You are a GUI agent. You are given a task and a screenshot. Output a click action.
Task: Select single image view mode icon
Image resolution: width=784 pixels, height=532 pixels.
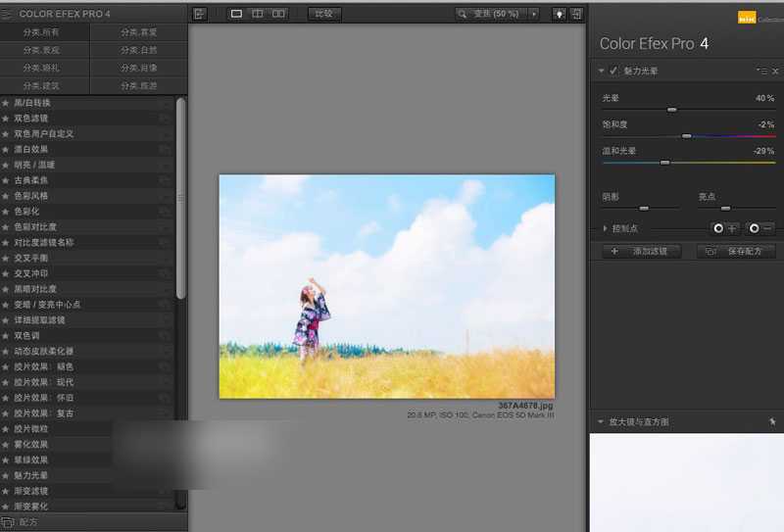tap(236, 14)
